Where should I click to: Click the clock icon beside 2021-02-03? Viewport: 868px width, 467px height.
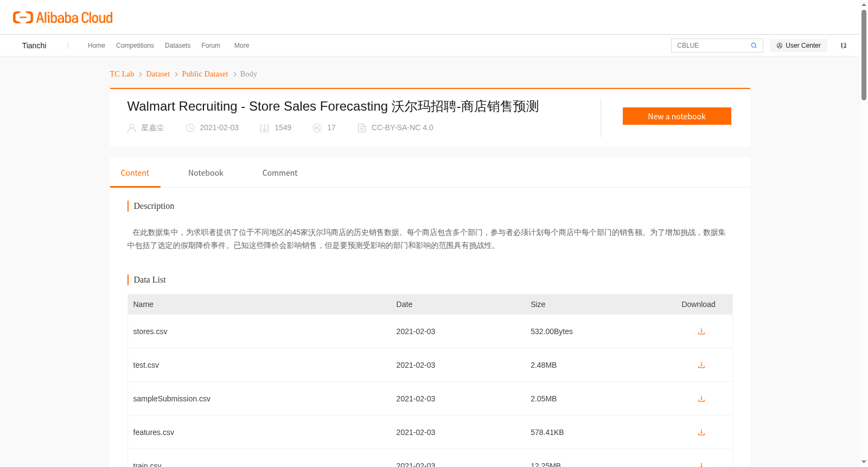point(190,128)
